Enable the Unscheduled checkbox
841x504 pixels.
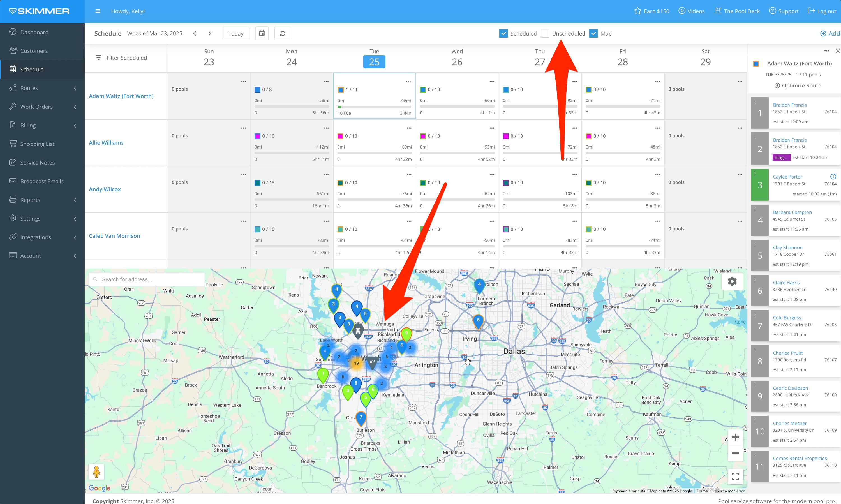[x=545, y=33]
